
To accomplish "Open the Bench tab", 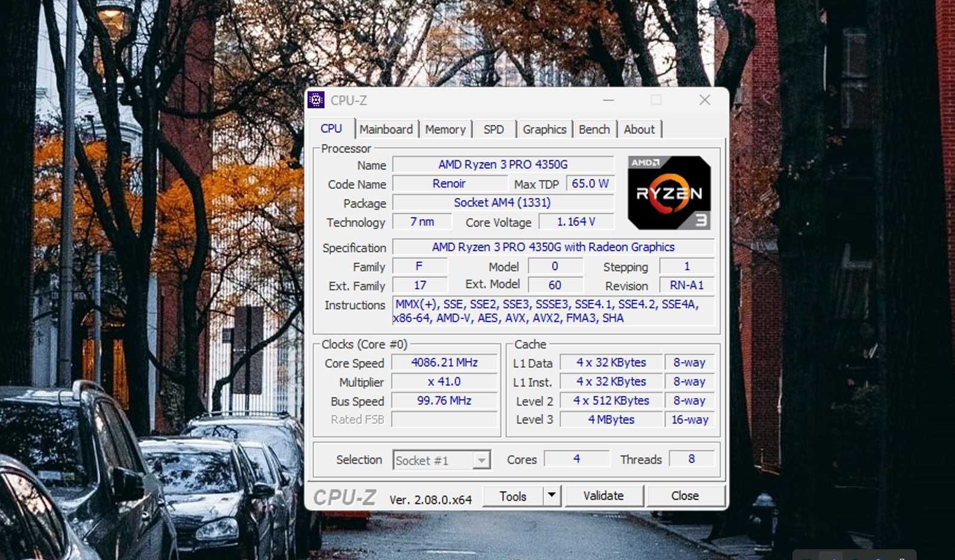I will click(x=594, y=129).
